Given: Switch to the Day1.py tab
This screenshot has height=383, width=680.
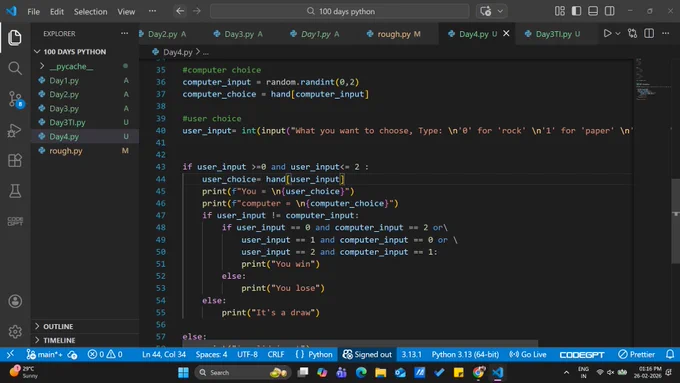Looking at the screenshot, I should (316, 34).
